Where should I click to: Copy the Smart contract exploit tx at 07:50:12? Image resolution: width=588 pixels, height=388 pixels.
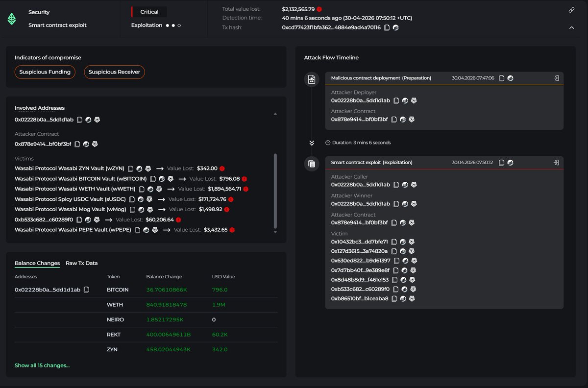pyautogui.click(x=502, y=162)
